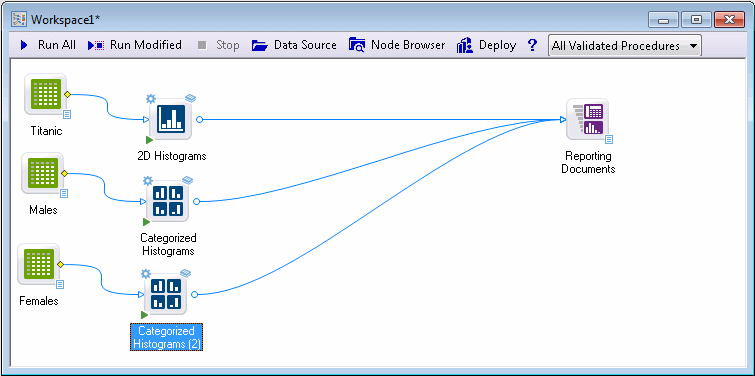Click the output port of Males Categorized Histograms
The width and height of the screenshot is (755, 376).
point(196,201)
